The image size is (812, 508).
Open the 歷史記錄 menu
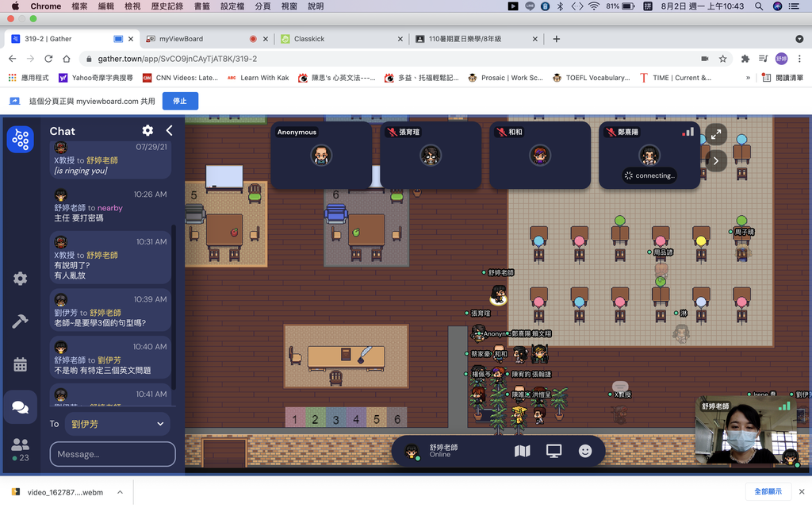point(167,6)
